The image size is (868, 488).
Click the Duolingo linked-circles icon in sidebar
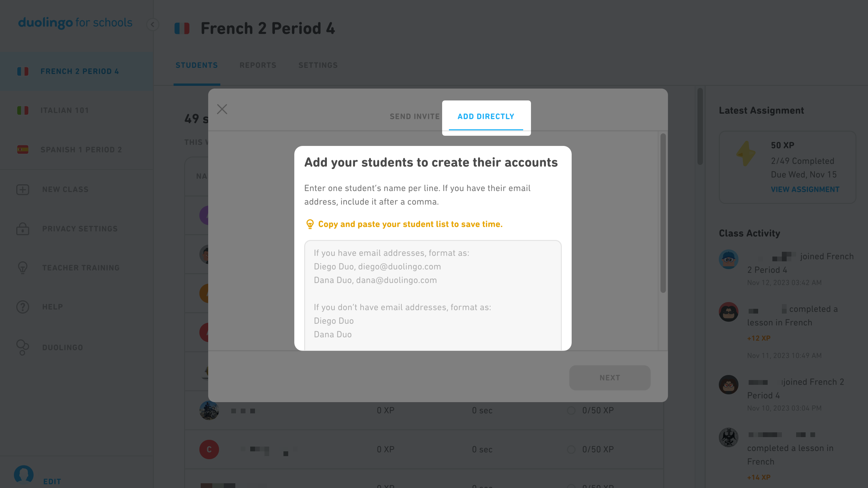coord(22,347)
